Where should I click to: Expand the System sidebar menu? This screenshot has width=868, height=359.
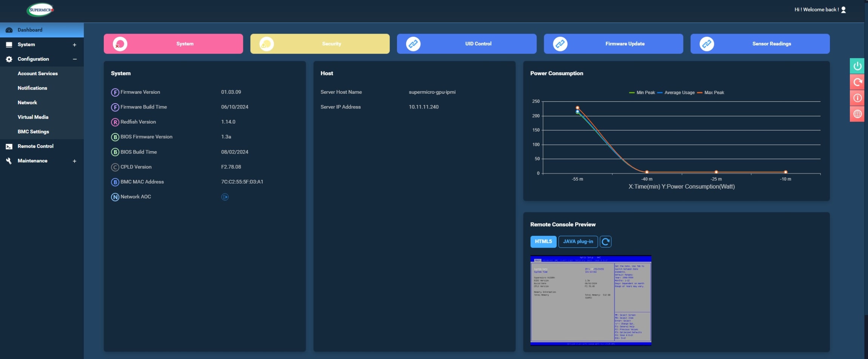[74, 45]
